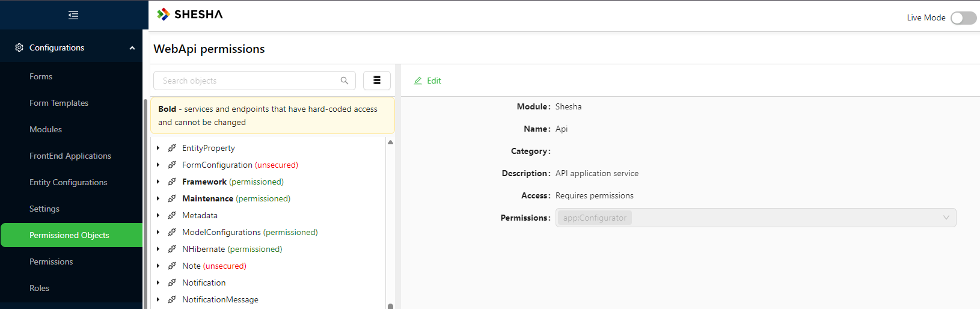
Task: Click the API application service description text
Action: (x=597, y=173)
